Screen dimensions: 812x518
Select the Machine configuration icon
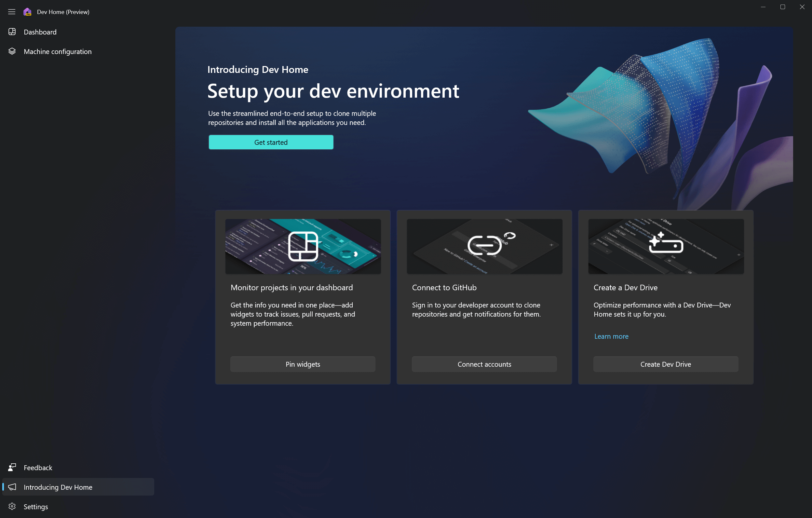point(12,51)
